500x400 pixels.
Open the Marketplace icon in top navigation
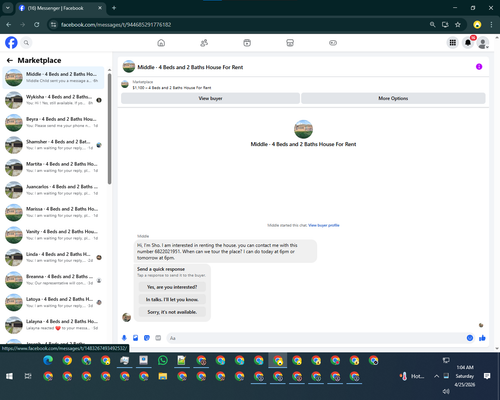click(290, 43)
